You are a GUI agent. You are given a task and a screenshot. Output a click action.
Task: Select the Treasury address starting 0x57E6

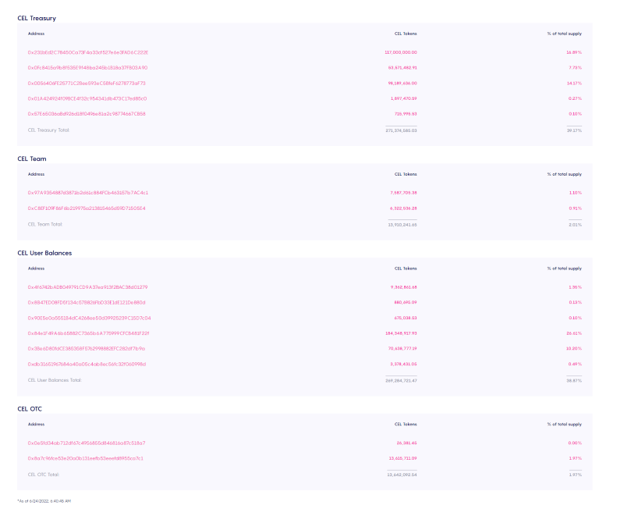tap(87, 114)
